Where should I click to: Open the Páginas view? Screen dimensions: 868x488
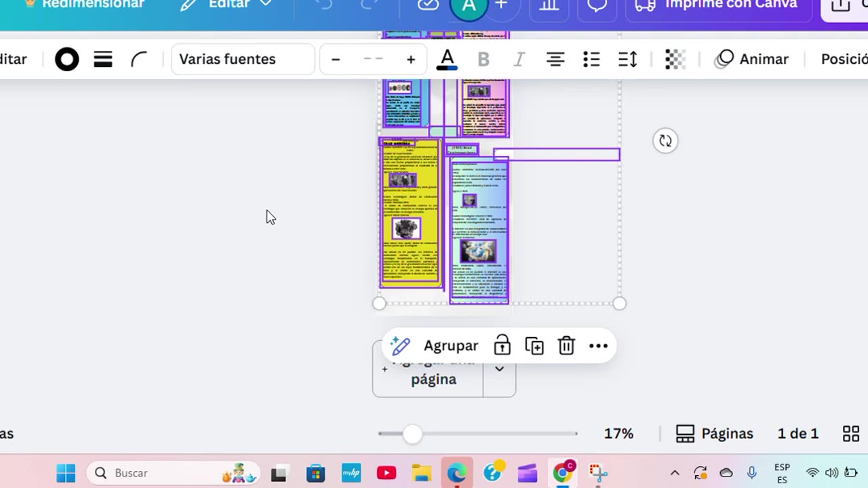(715, 433)
